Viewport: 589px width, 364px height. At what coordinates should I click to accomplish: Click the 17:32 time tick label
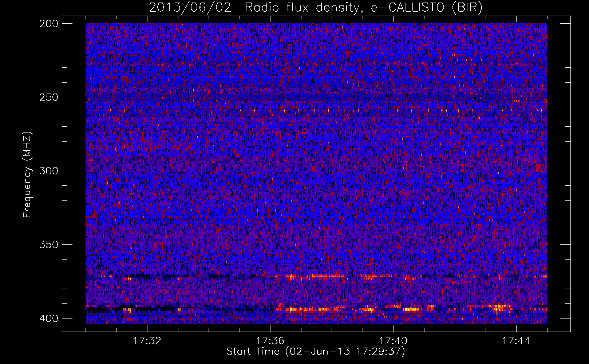pyautogui.click(x=147, y=341)
